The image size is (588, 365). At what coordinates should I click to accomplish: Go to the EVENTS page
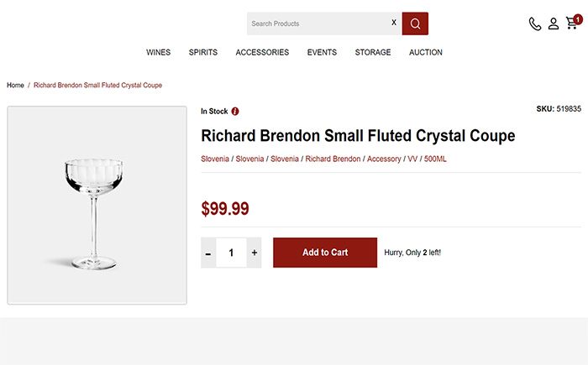pyautogui.click(x=322, y=53)
